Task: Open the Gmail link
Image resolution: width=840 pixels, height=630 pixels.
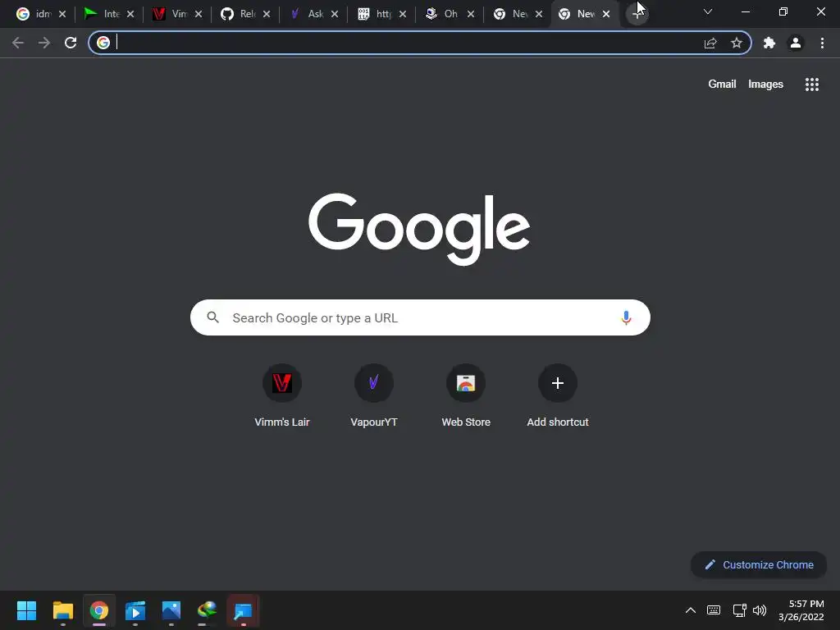Action: [x=722, y=84]
